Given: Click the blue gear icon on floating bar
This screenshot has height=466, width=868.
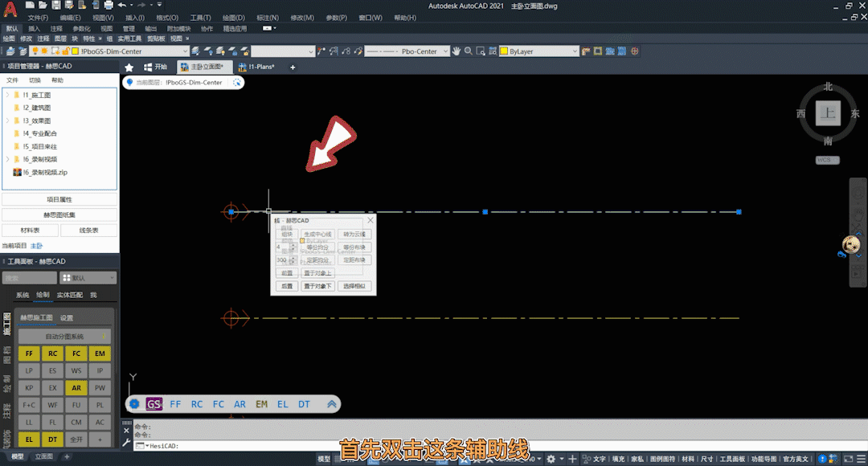Looking at the screenshot, I should click(134, 404).
